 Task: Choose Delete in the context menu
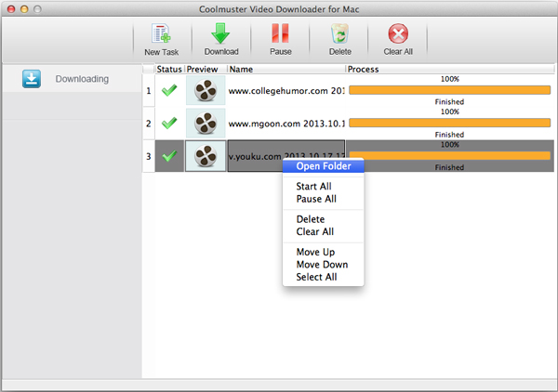(x=311, y=219)
